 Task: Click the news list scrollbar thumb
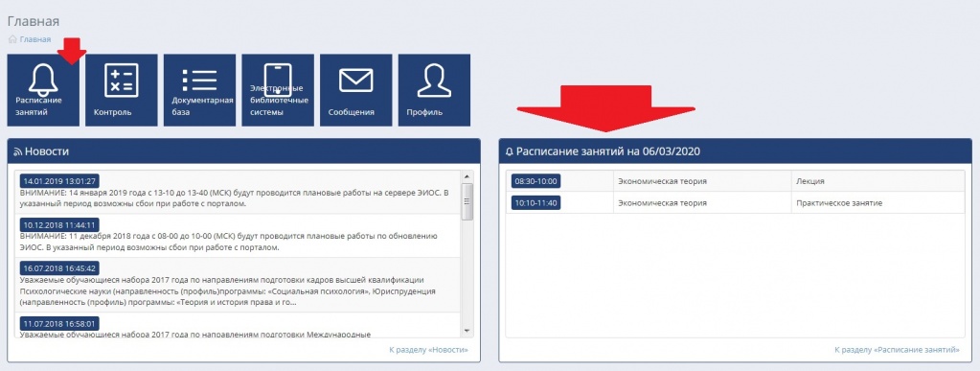[467, 201]
